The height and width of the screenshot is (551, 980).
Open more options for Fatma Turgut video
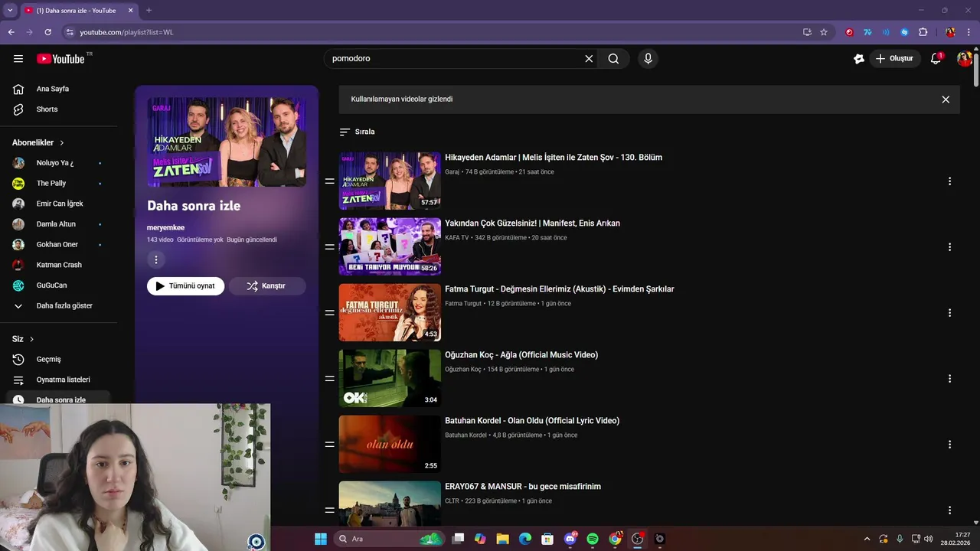949,313
